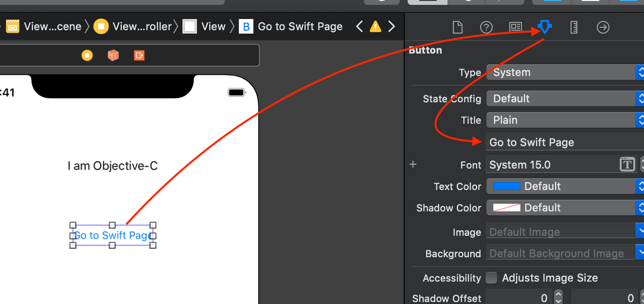Click the Exit icon in scene dock
This screenshot has width=644, height=304.
point(139,56)
